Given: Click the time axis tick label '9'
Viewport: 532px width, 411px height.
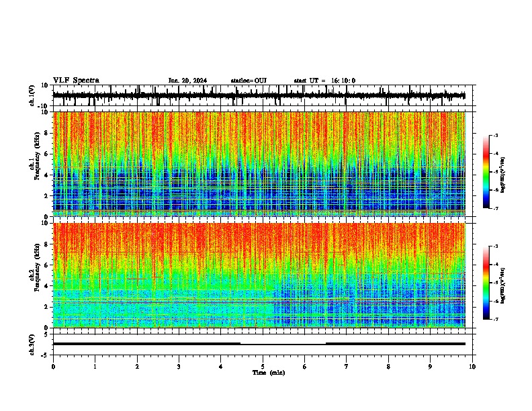Looking at the screenshot, I should [x=430, y=367].
